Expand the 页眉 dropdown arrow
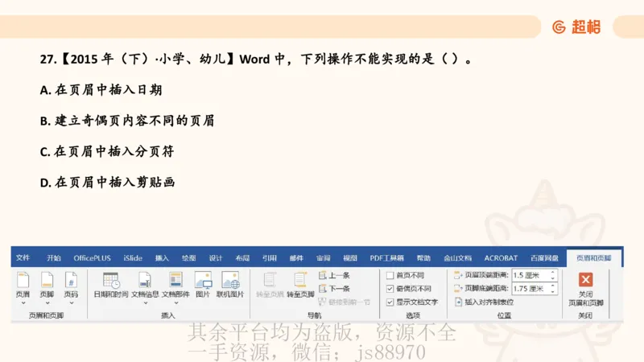Screen dimensions: 644x362 point(23,303)
